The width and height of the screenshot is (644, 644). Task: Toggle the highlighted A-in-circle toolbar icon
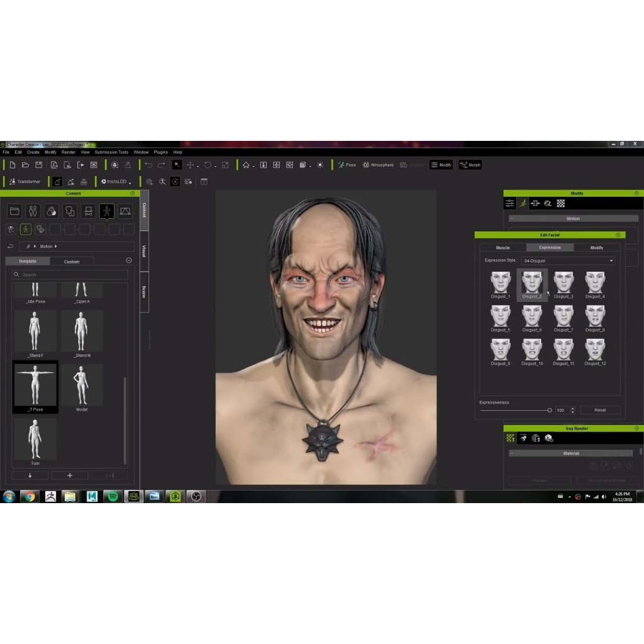175,182
